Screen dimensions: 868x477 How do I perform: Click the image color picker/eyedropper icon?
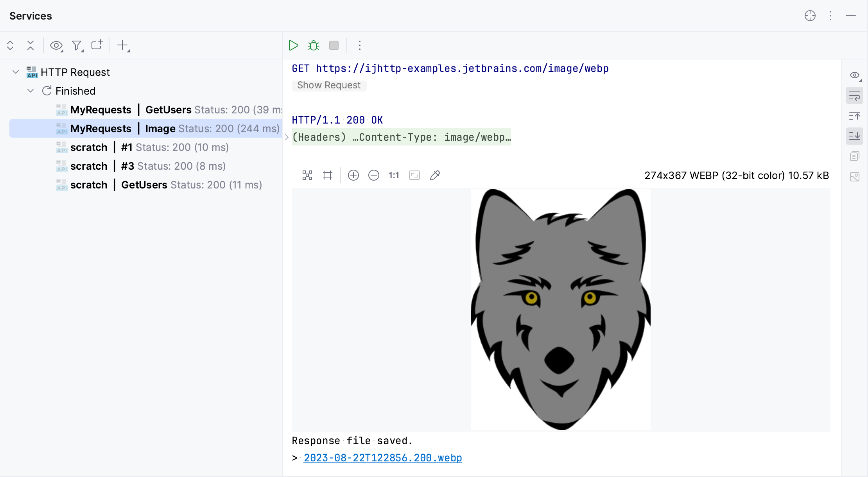click(436, 175)
